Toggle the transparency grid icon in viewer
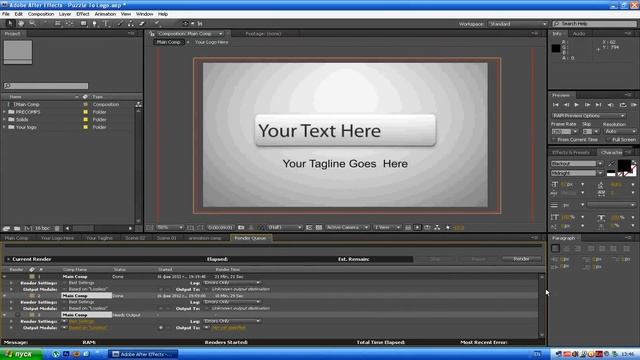This screenshot has height=360, width=640. [x=319, y=227]
